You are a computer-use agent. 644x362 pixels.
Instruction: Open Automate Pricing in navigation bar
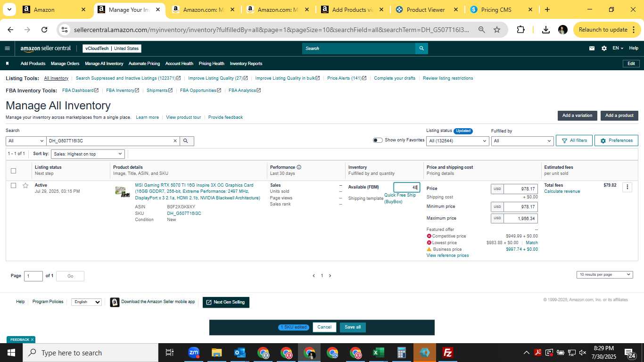144,64
